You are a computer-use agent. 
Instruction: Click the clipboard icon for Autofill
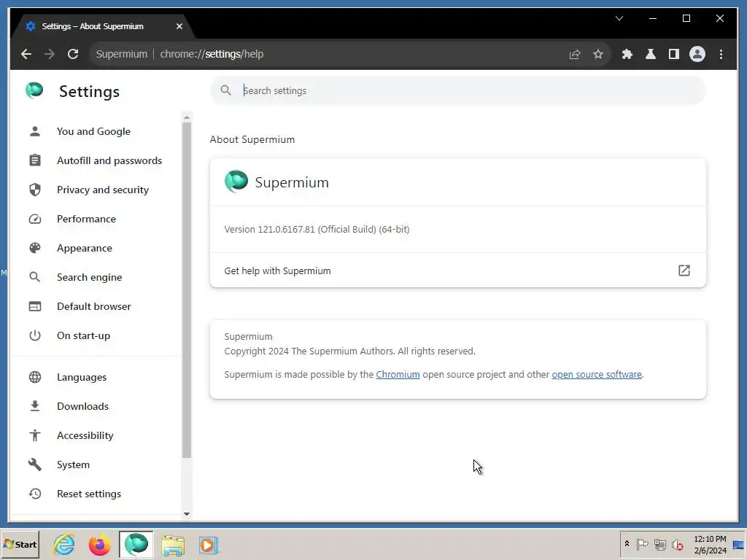[x=35, y=160]
